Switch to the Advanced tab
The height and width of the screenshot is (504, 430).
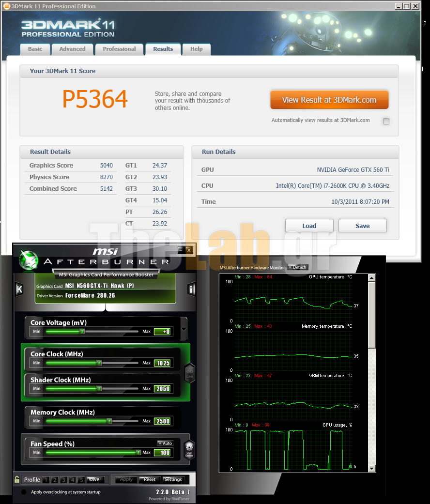pyautogui.click(x=72, y=49)
